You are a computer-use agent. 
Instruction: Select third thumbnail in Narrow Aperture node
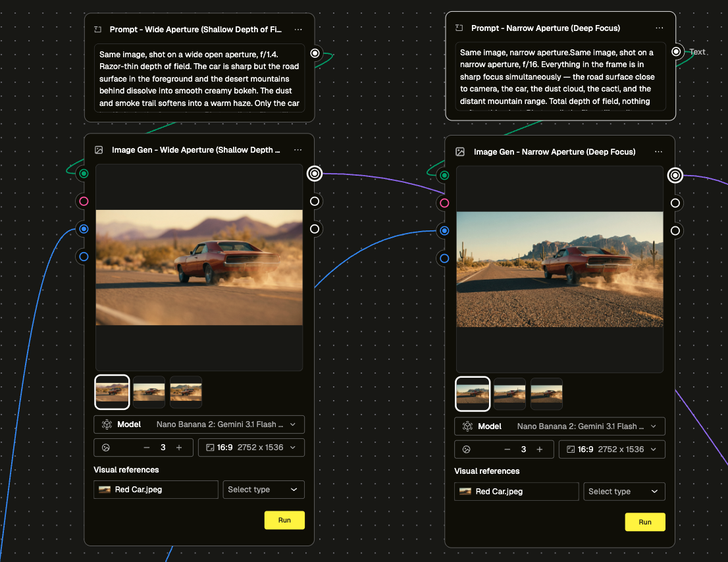coord(546,394)
